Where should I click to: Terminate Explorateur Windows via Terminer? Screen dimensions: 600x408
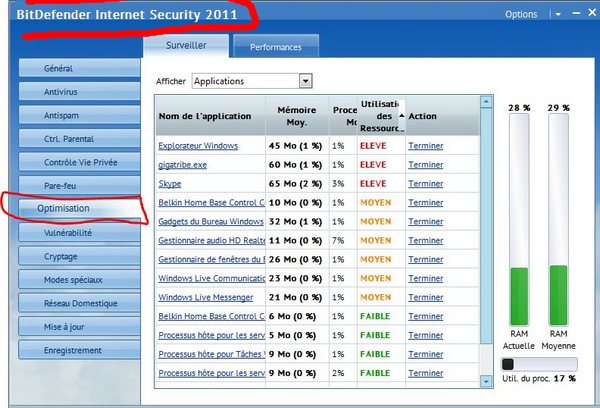click(x=426, y=146)
